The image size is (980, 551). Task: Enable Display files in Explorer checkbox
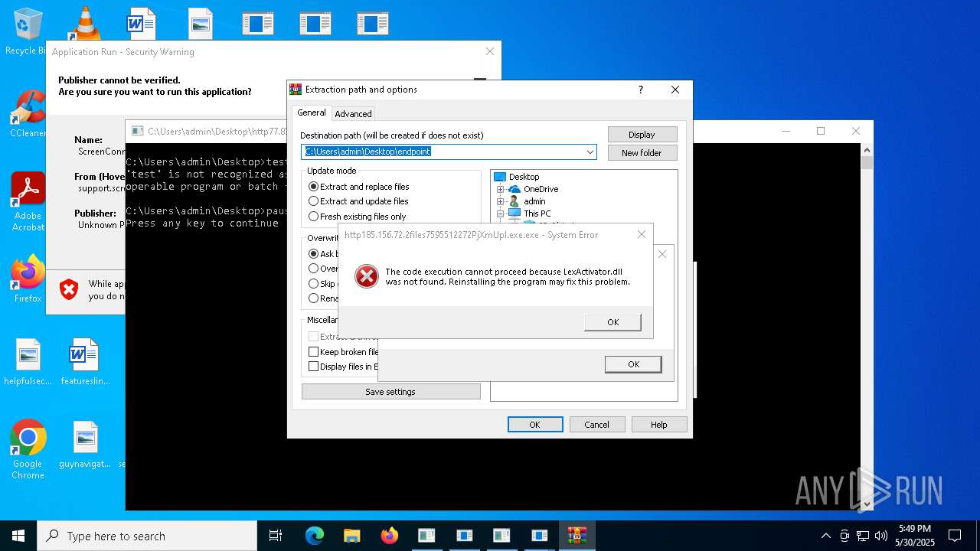[313, 367]
